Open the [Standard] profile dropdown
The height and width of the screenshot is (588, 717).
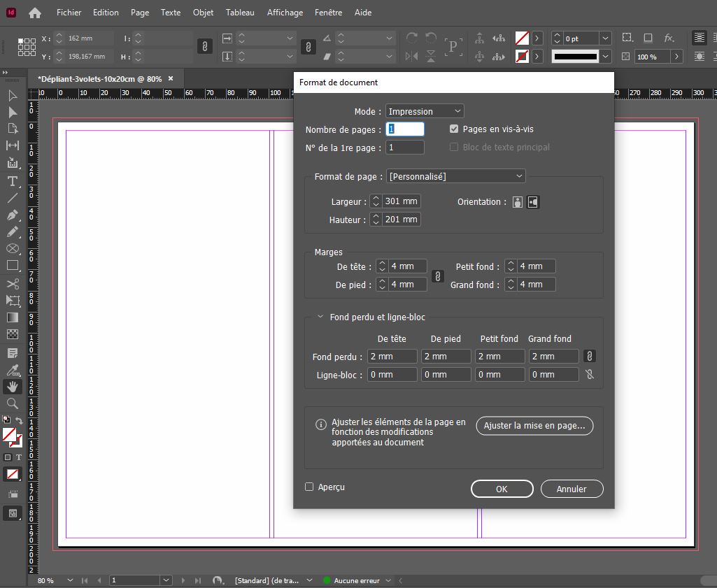click(x=310, y=580)
